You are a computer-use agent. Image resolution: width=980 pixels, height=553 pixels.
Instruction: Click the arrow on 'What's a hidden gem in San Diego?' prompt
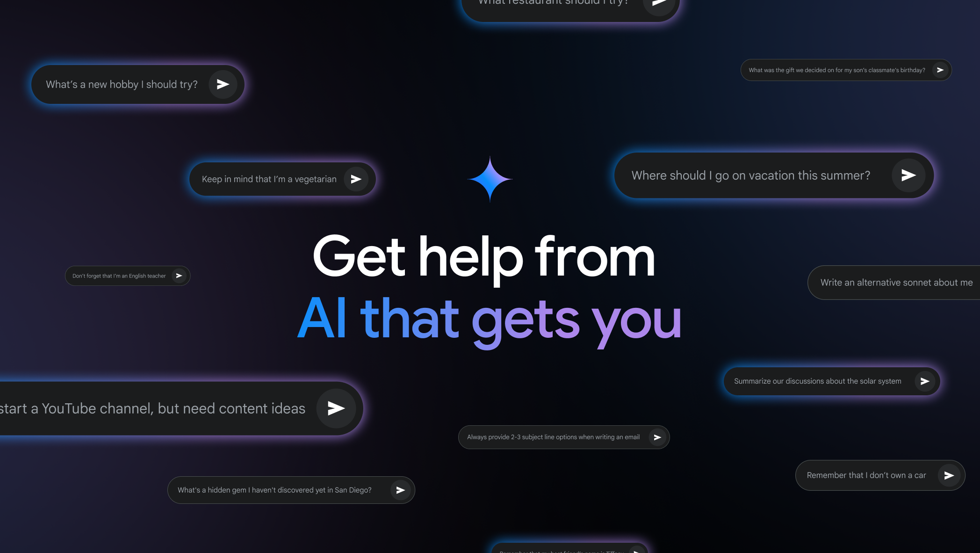point(401,490)
